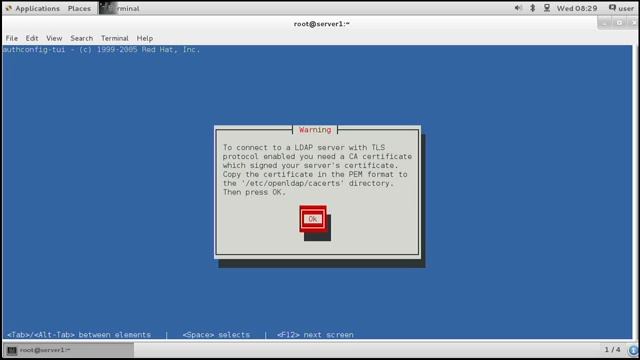
Task: Open the Edit menu
Action: coord(32,38)
